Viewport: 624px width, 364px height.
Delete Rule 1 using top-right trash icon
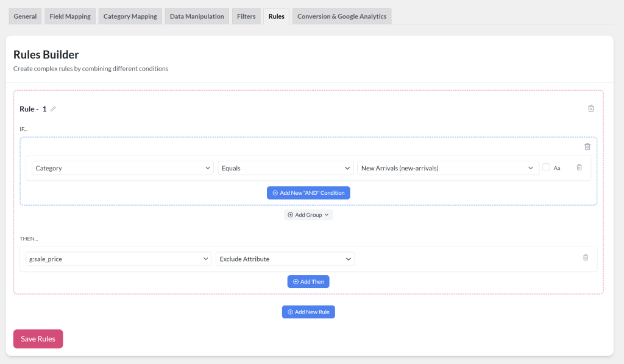click(590, 108)
